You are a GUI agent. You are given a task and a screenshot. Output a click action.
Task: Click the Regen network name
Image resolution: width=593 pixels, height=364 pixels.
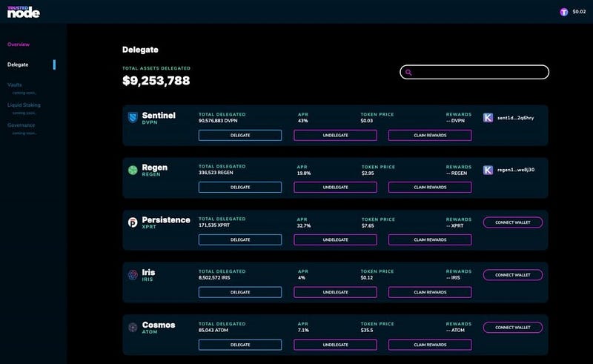(155, 168)
